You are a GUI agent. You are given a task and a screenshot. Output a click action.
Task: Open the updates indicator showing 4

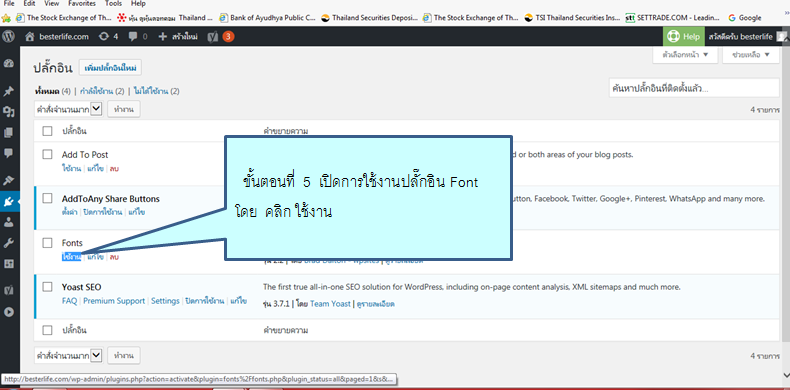pos(109,36)
